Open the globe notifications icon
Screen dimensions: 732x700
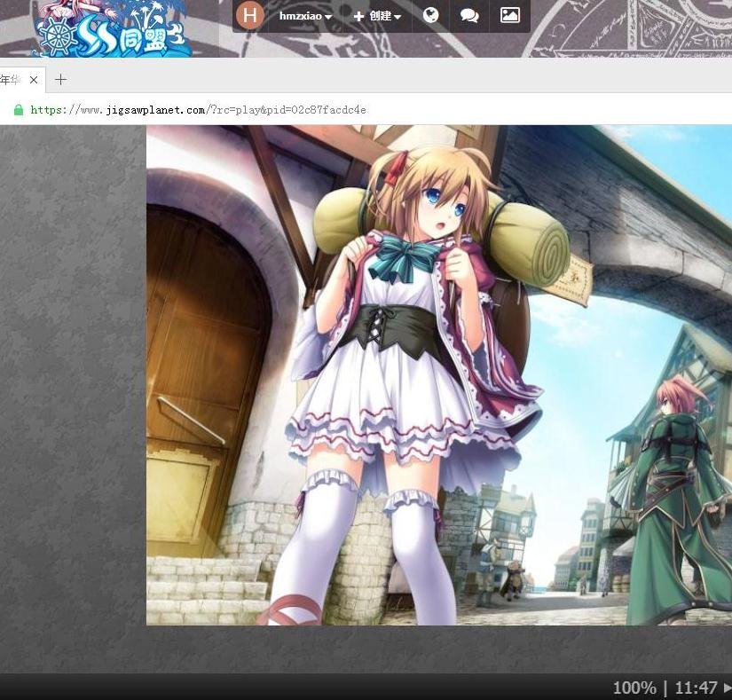point(431,15)
